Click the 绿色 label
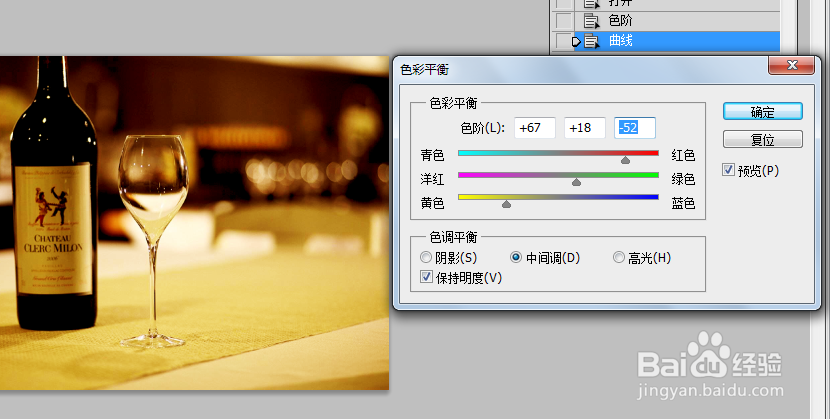The width and height of the screenshot is (830, 419). (x=683, y=179)
